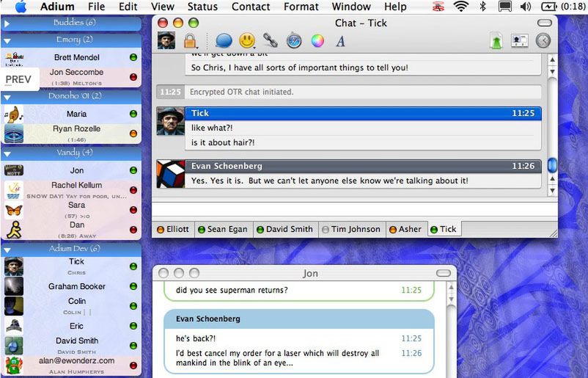Open the font 'A' text formatting icon

(x=340, y=41)
